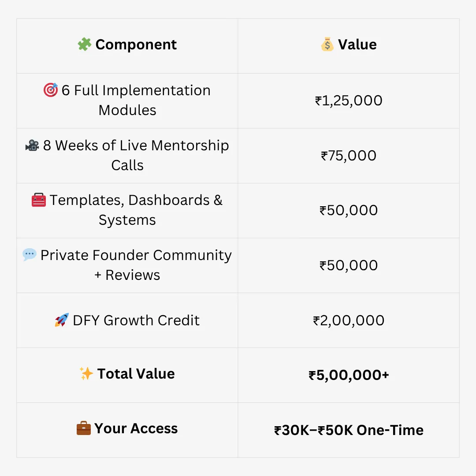Image resolution: width=476 pixels, height=476 pixels.
Task: Click the briefcase icon beside Your Access
Action: click(84, 428)
